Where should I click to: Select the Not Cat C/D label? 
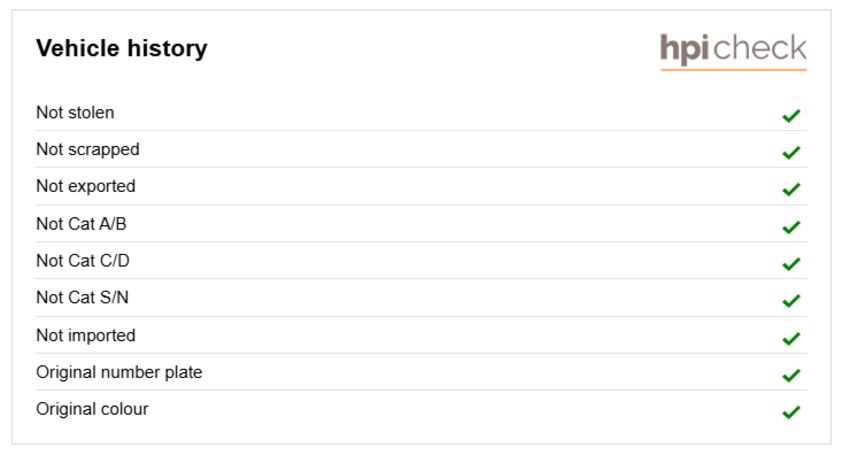pyautogui.click(x=83, y=261)
